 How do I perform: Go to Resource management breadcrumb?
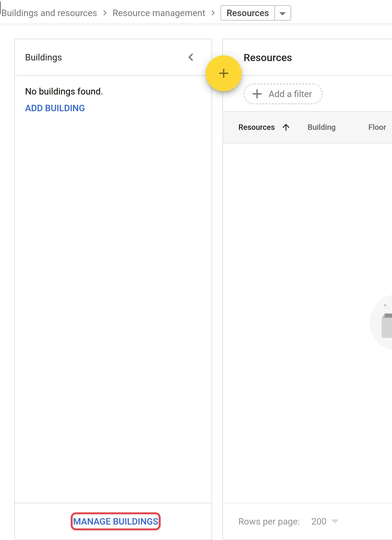coord(159,13)
